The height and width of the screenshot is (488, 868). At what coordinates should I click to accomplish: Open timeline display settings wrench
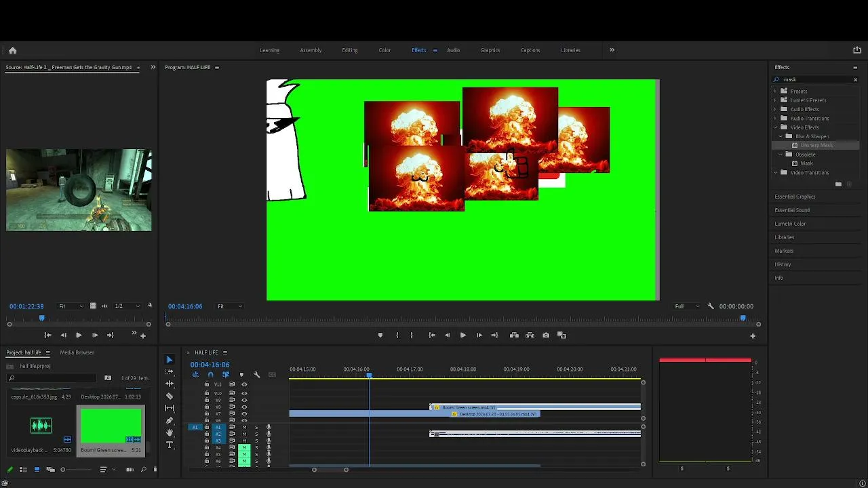[x=256, y=375]
